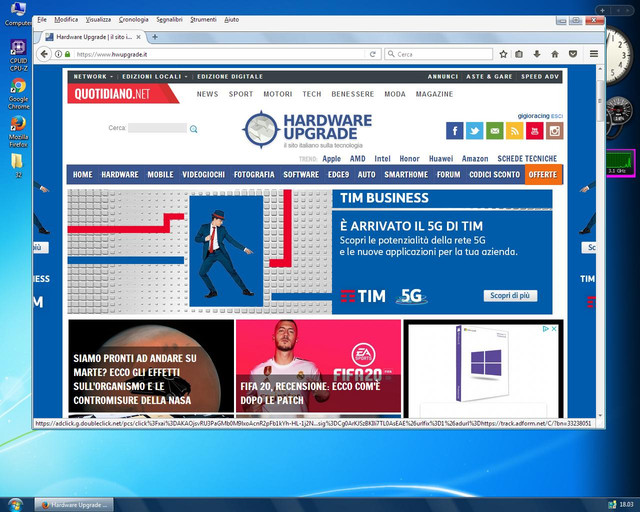Click the Cerca search box in toolbar
Screen dimensions: 640x512
tap(439, 54)
